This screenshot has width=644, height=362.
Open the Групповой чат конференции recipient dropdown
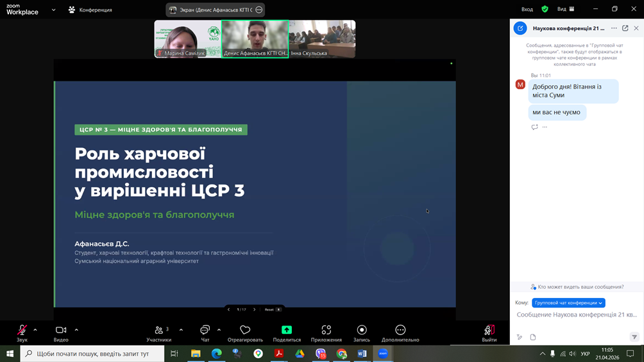568,302
